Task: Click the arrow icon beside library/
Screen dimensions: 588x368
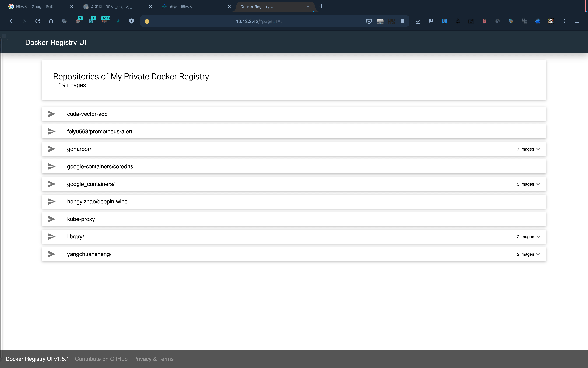Action: [52, 237]
